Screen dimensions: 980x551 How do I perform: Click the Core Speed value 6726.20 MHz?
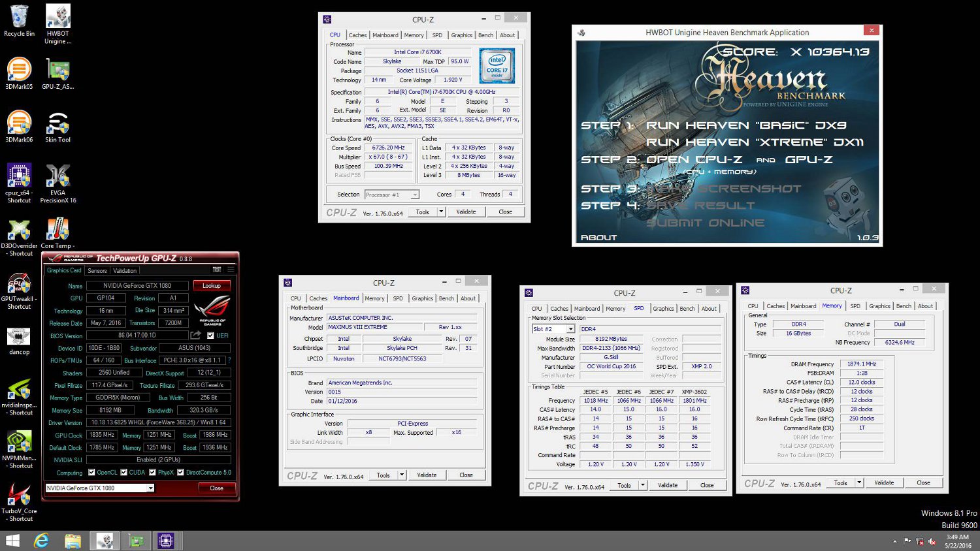pyautogui.click(x=389, y=148)
